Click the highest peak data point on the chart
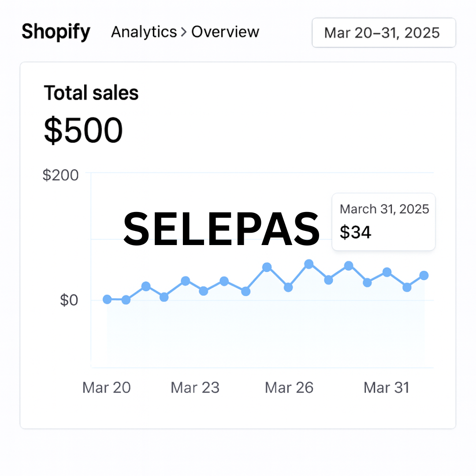This screenshot has width=476, height=476. pyautogui.click(x=309, y=264)
